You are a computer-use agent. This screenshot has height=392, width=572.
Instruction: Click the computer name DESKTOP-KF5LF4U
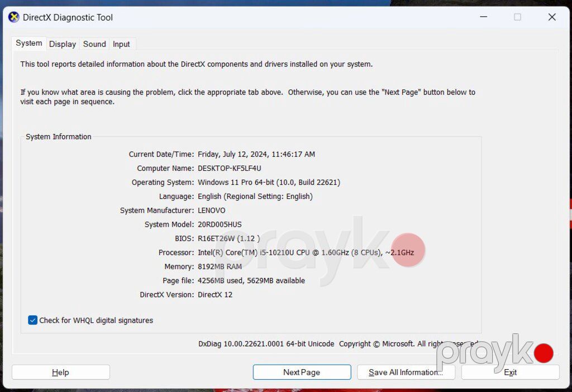click(230, 169)
